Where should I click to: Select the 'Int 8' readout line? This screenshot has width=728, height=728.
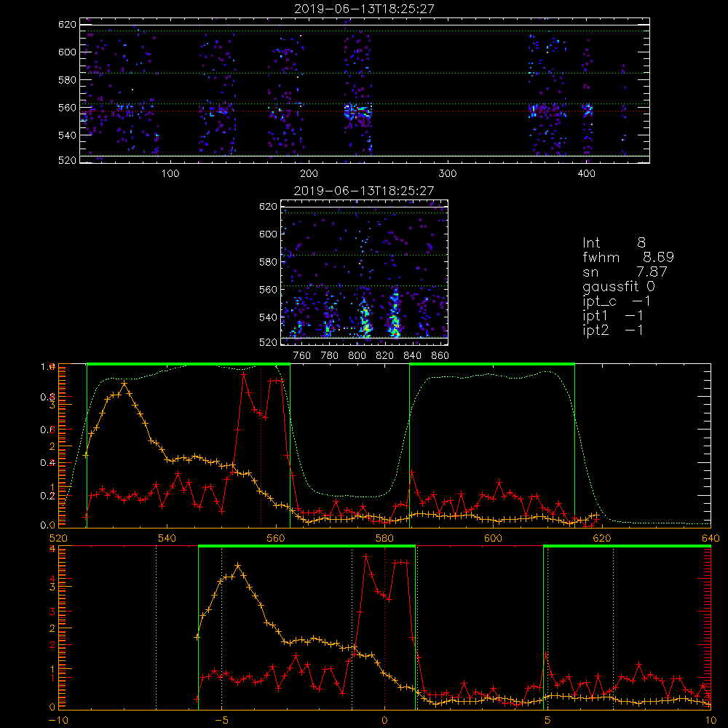[614, 243]
